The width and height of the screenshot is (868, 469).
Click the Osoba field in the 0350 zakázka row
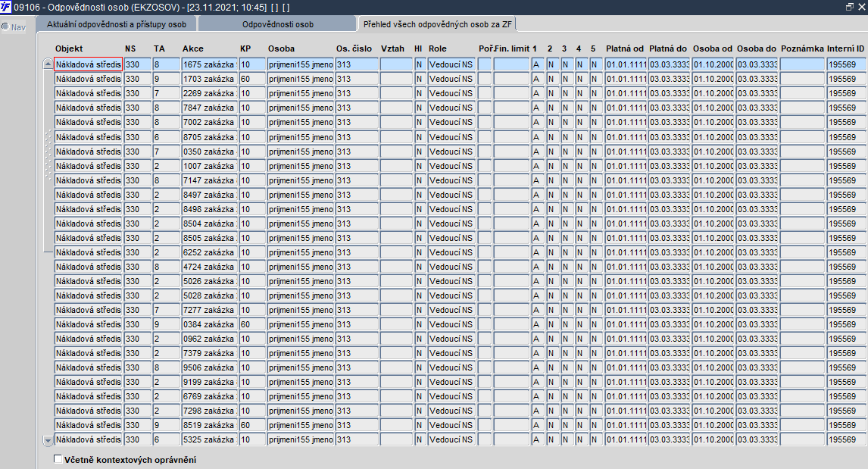click(301, 152)
